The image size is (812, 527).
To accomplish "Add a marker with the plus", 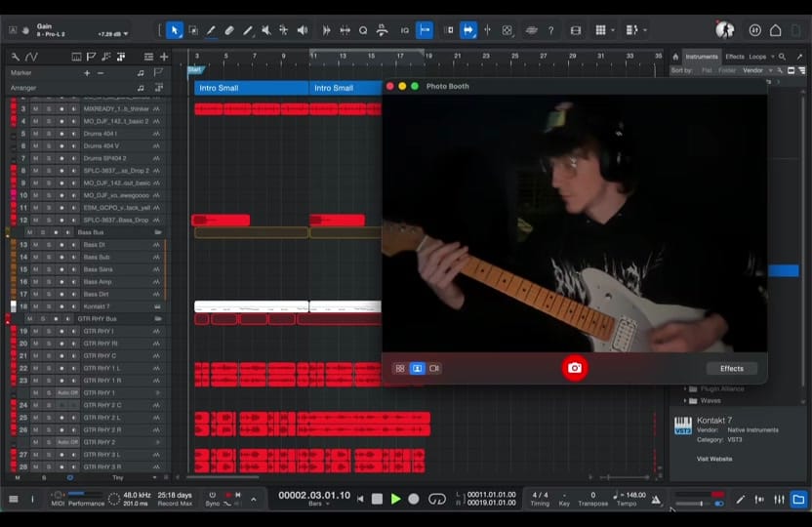I will click(x=87, y=73).
